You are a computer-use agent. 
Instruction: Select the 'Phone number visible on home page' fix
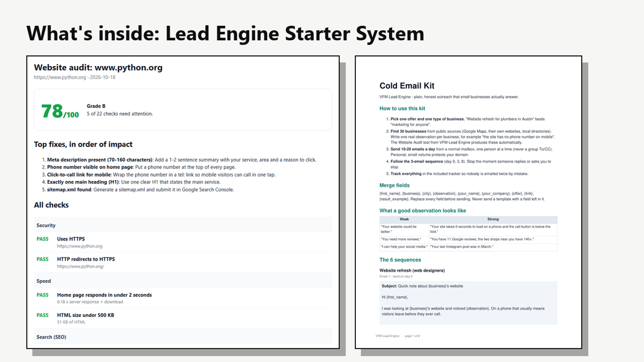coord(90,167)
